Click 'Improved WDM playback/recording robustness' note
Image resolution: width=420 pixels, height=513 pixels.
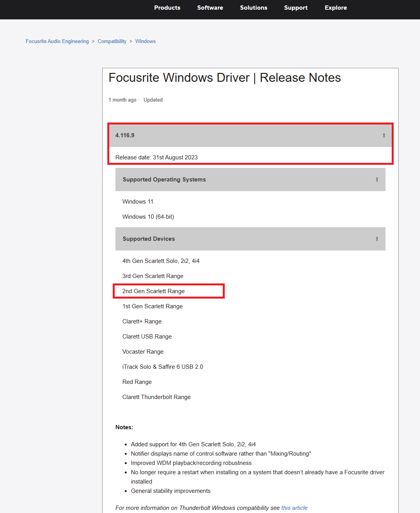click(x=191, y=463)
